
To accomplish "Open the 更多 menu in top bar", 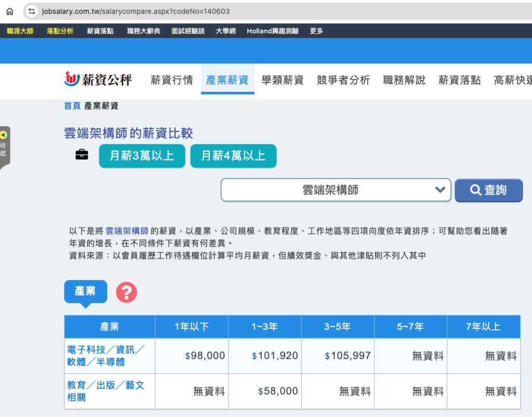I will pyautogui.click(x=316, y=31).
